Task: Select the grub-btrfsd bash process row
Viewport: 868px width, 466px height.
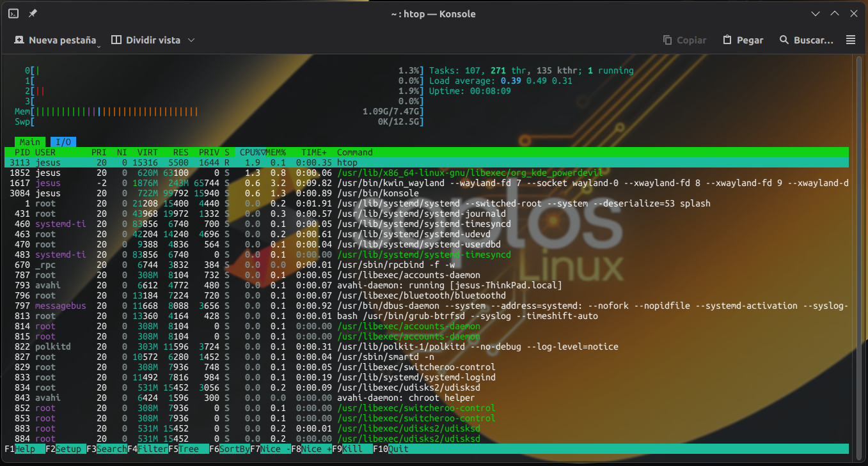Action: tap(427, 316)
